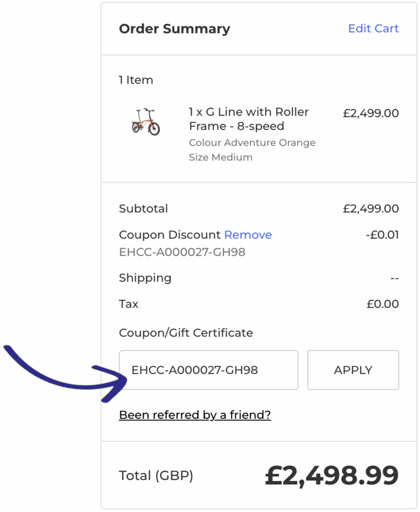Screen dimensions: 420x512
Task: Click the Shipping row
Action: pos(145,278)
